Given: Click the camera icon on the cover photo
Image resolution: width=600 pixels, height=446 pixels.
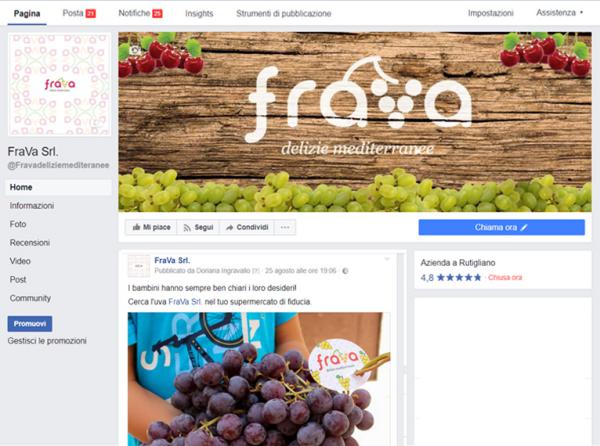Looking at the screenshot, I should pyautogui.click(x=135, y=50).
